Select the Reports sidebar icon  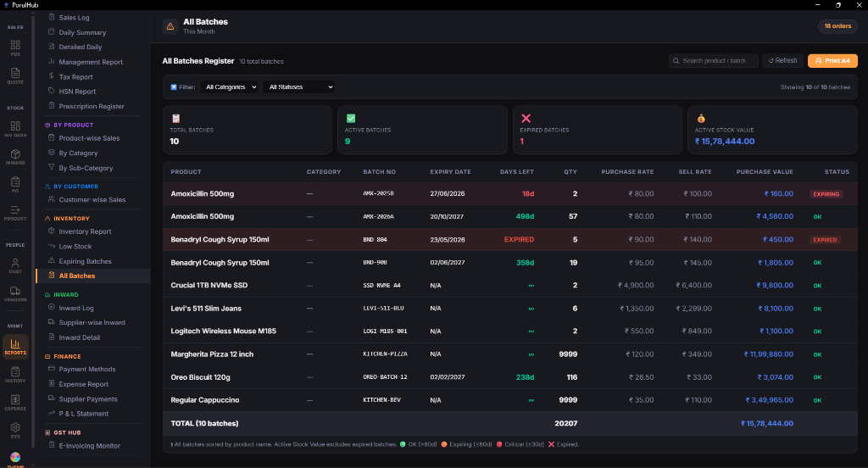[15, 347]
